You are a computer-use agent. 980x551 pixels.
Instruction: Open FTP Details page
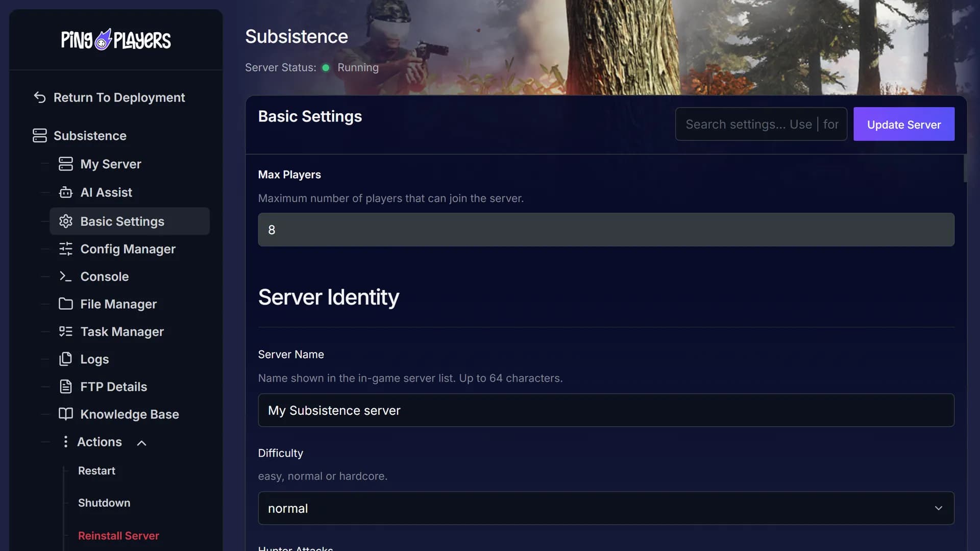click(x=113, y=386)
